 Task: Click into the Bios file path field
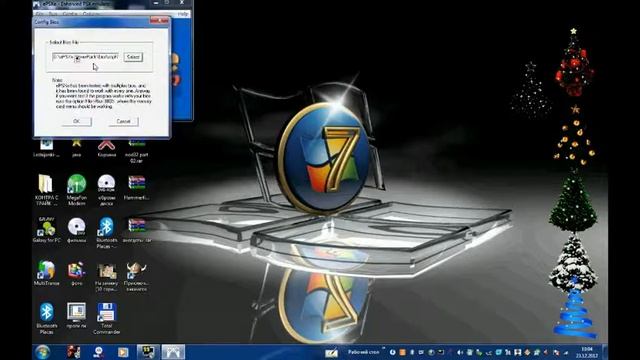click(86, 57)
